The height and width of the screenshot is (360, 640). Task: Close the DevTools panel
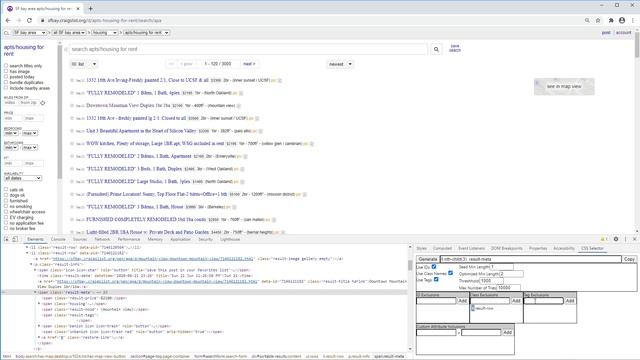[634, 239]
